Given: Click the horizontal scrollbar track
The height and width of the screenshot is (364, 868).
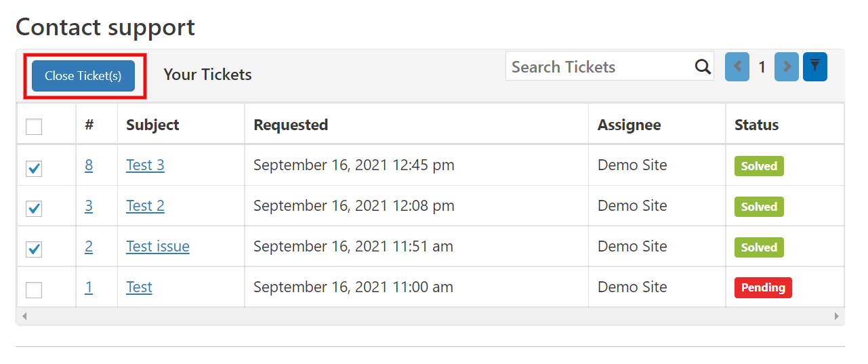Looking at the screenshot, I should (430, 316).
